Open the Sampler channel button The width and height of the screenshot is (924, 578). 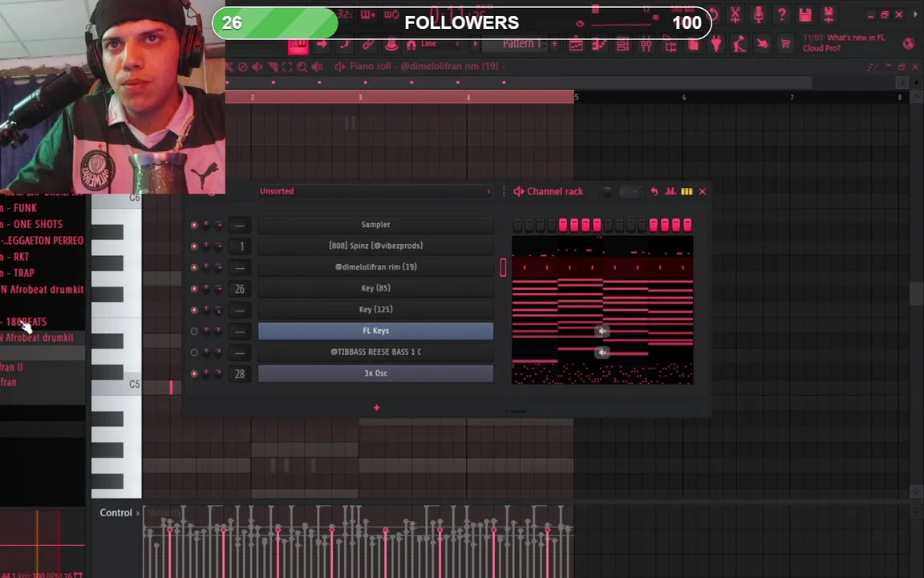coord(375,225)
